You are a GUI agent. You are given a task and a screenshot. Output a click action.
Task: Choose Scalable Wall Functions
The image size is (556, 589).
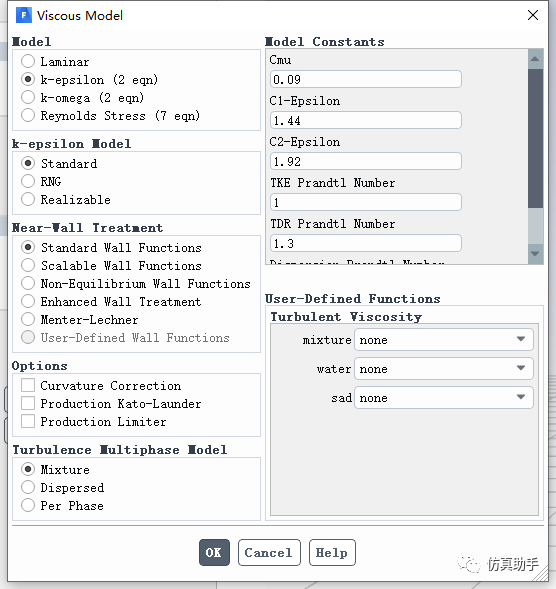tap(28, 266)
